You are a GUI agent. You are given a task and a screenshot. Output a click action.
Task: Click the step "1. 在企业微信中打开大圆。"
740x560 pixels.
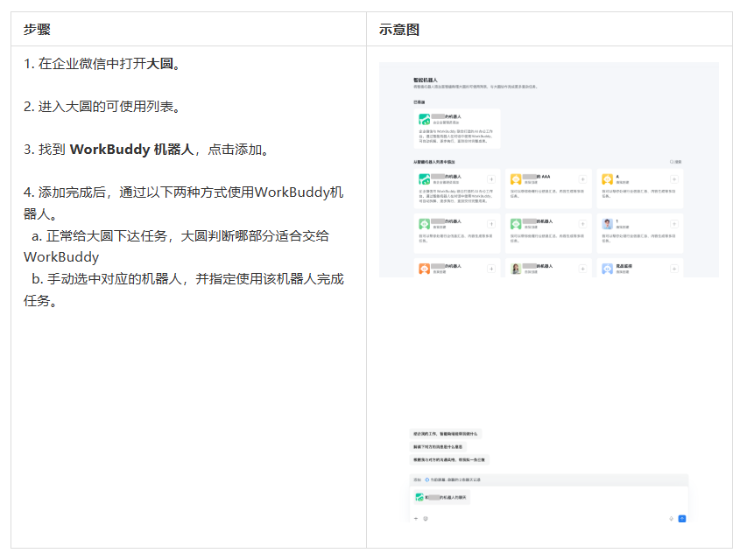pos(102,63)
